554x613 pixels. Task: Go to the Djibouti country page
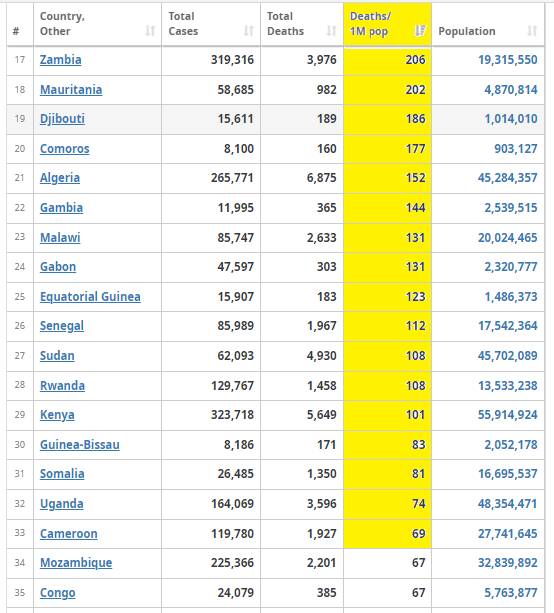click(x=62, y=119)
